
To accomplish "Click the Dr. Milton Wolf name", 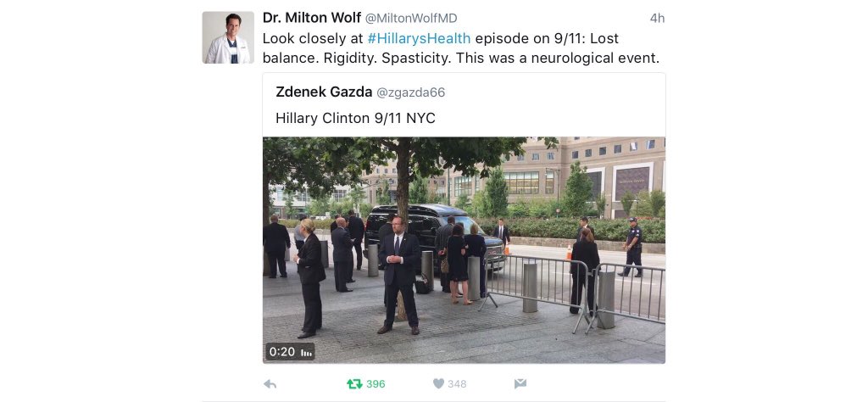I will click(312, 18).
